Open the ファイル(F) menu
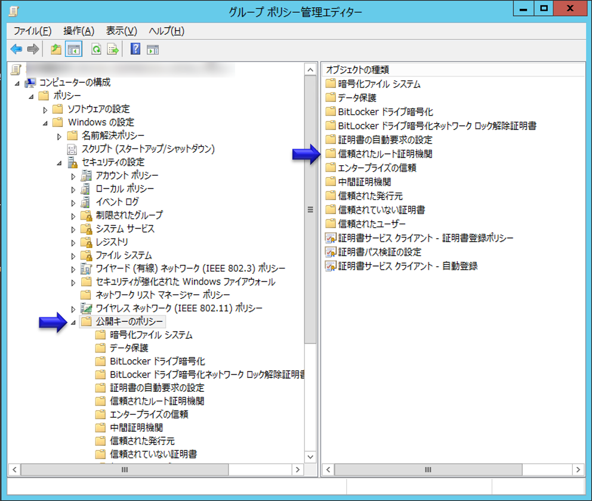592x501 pixels. [x=32, y=31]
